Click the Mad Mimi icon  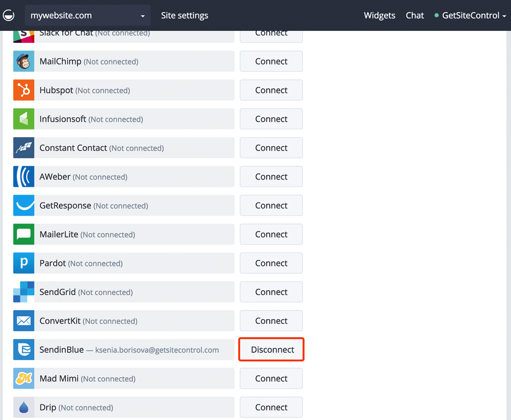[24, 378]
